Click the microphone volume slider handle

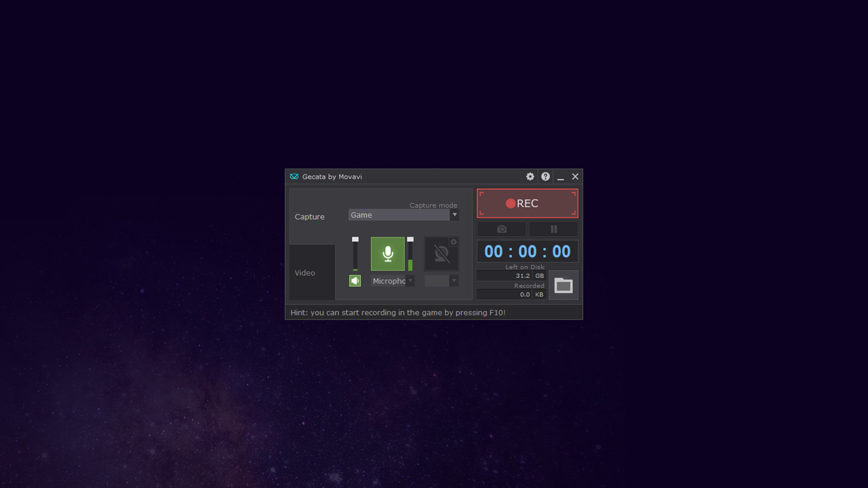coord(410,239)
